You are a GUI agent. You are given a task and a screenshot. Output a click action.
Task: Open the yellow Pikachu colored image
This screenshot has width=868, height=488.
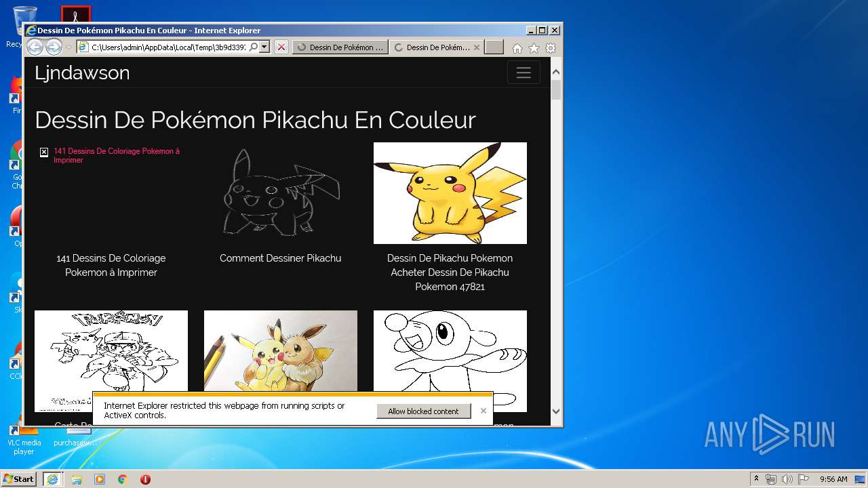450,193
